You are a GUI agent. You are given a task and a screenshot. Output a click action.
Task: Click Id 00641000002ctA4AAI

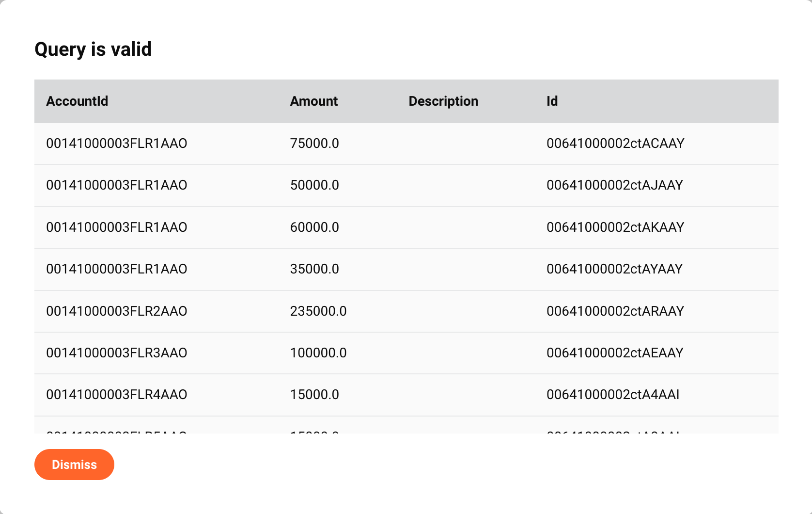point(613,395)
